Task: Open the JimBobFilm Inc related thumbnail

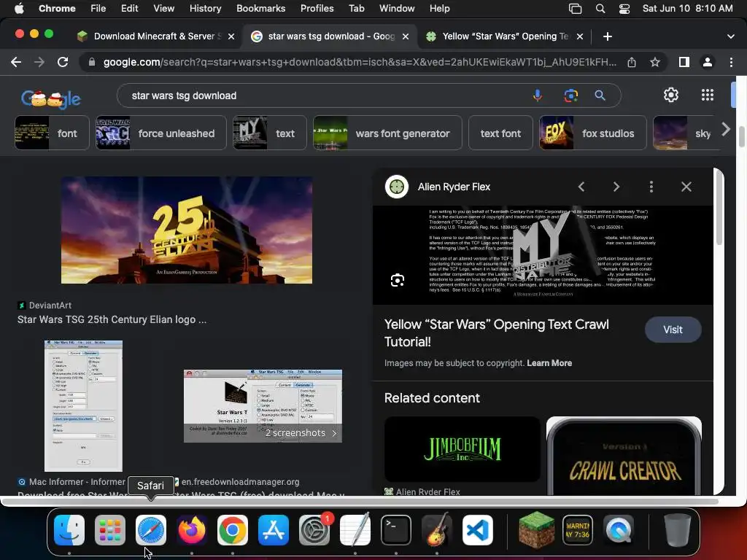Action: tap(462, 449)
